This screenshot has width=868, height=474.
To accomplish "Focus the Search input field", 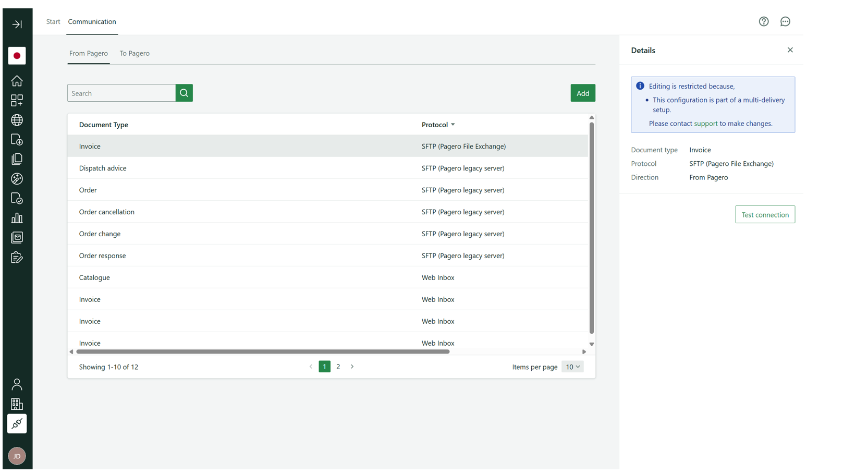I will tap(121, 93).
